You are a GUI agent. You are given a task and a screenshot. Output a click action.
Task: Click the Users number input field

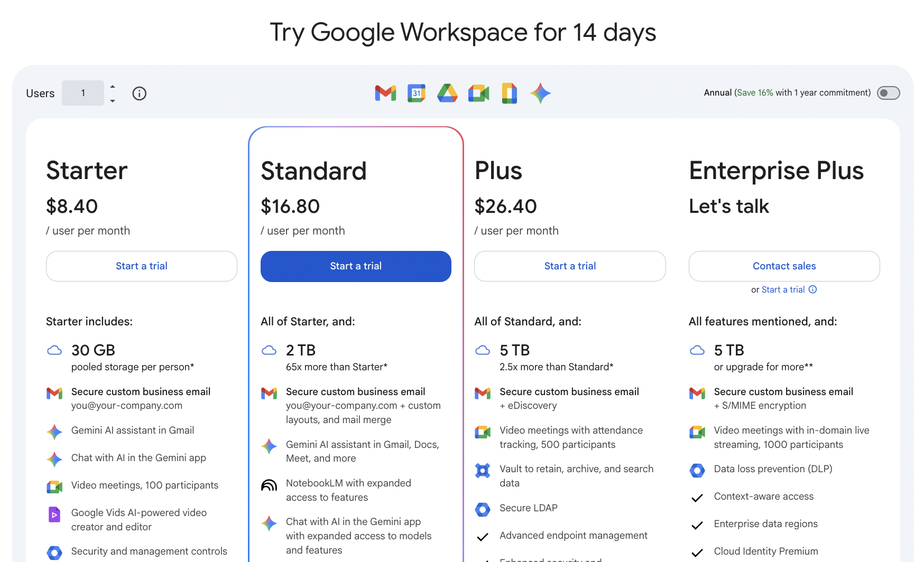[x=83, y=93]
